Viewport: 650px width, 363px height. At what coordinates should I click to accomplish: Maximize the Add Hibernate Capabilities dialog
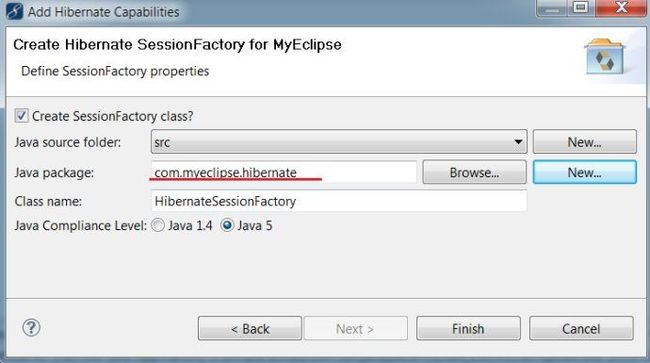(x=580, y=7)
